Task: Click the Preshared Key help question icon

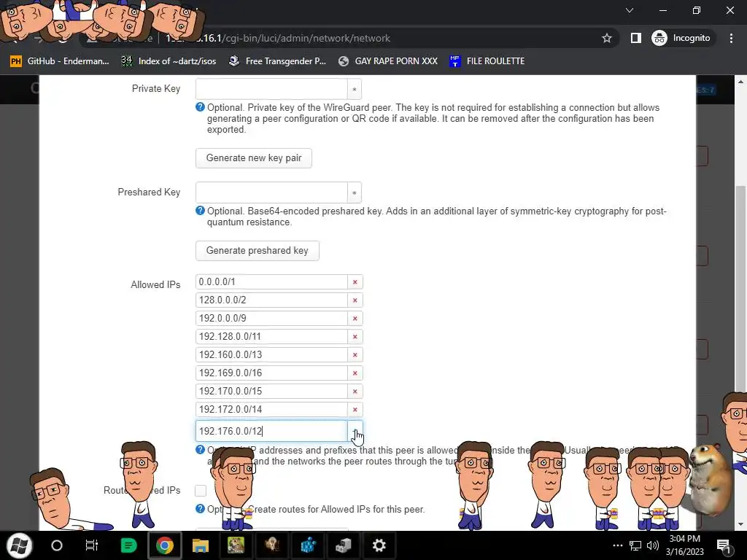Action: click(200, 211)
